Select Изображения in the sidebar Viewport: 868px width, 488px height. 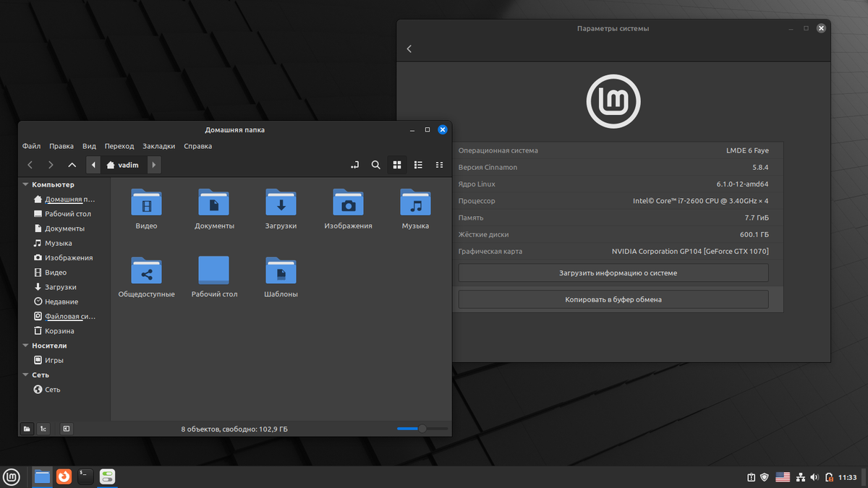pyautogui.click(x=64, y=258)
